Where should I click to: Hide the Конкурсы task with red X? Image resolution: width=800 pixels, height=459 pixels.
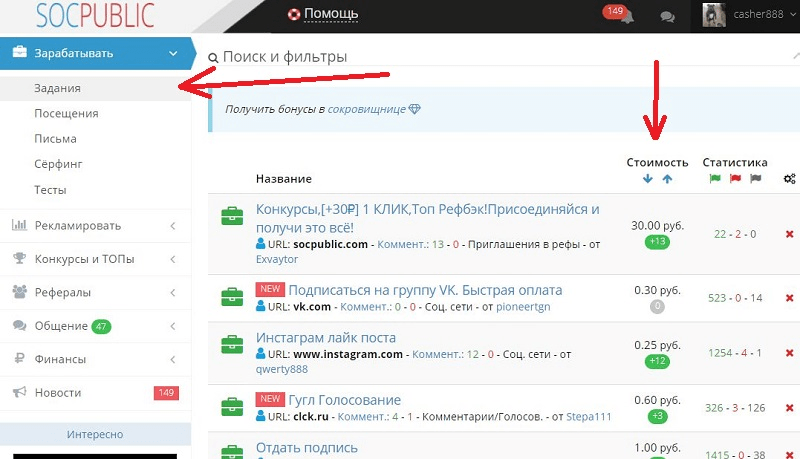[790, 234]
